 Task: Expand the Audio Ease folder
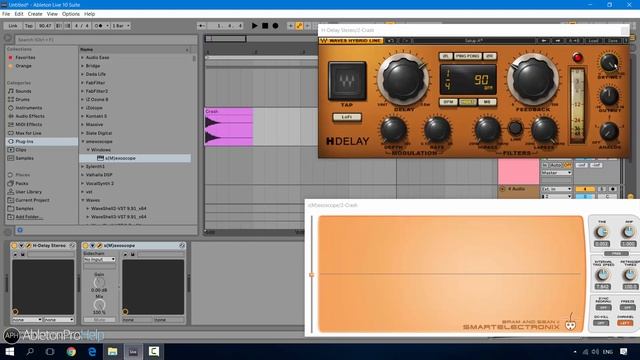click(82, 58)
